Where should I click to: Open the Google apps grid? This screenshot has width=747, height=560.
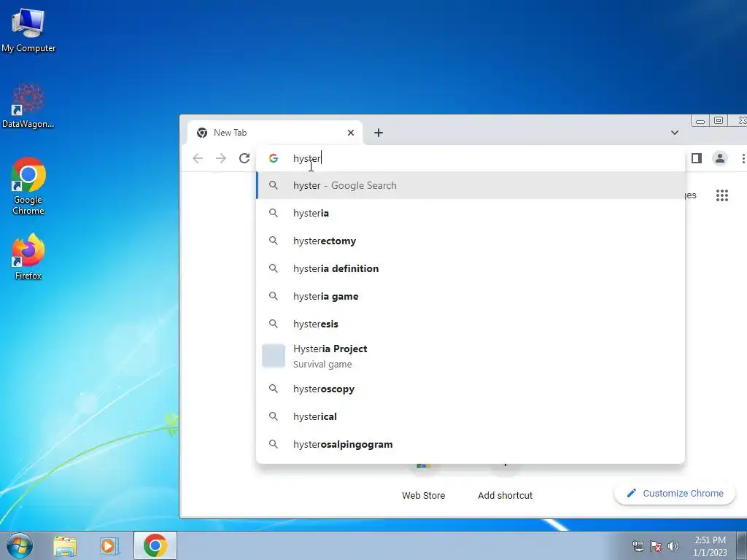[722, 195]
